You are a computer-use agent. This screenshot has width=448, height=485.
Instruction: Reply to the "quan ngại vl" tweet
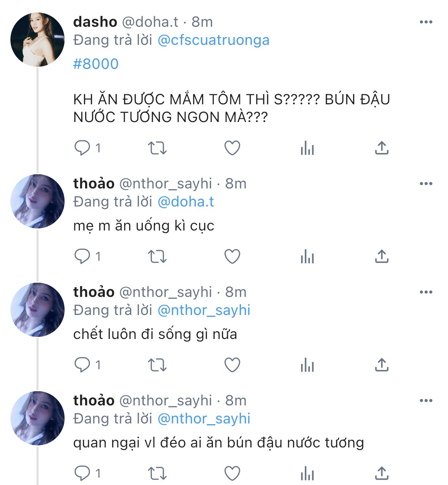tap(82, 473)
